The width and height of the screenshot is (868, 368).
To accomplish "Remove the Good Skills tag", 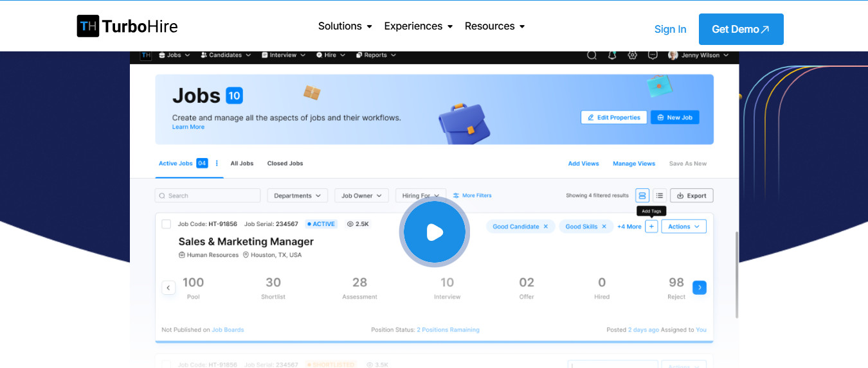I will click(604, 227).
